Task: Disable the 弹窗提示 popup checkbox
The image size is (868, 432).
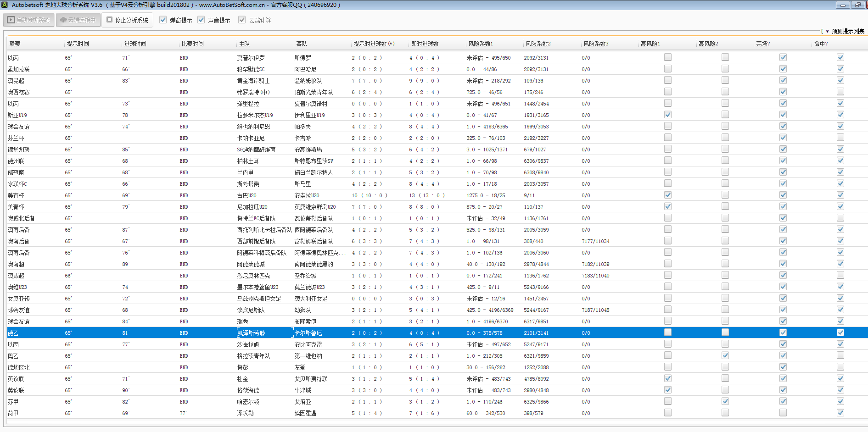Action: 163,20
